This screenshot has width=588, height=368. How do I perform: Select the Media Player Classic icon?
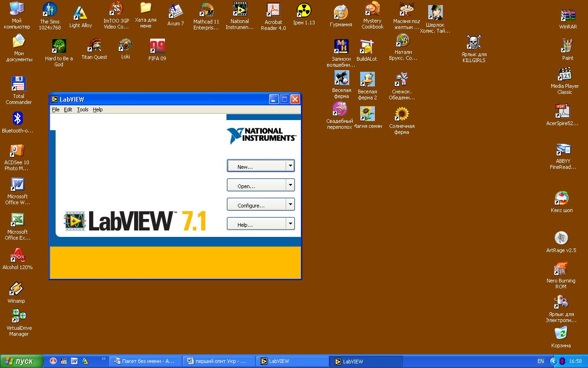(x=565, y=81)
